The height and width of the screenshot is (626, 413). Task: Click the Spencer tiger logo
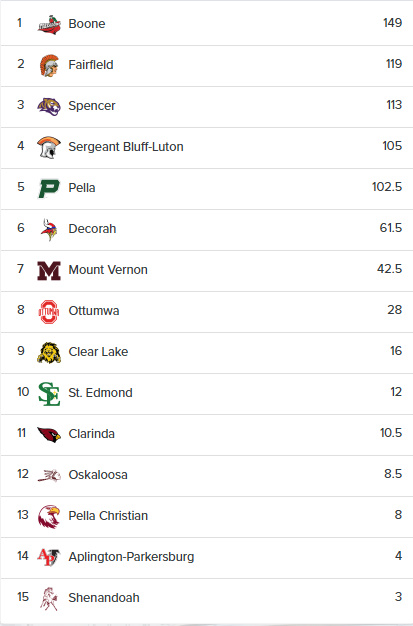point(49,106)
